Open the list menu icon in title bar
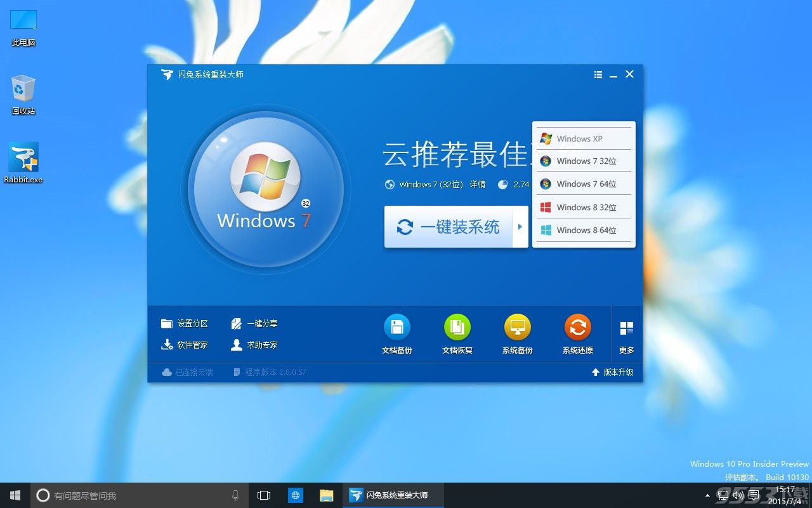The image size is (812, 508). point(598,75)
